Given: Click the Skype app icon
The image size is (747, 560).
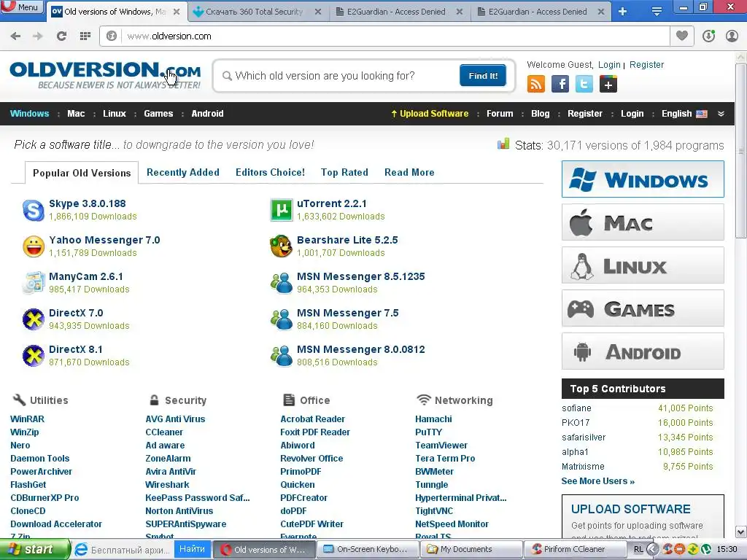Looking at the screenshot, I should click(34, 210).
